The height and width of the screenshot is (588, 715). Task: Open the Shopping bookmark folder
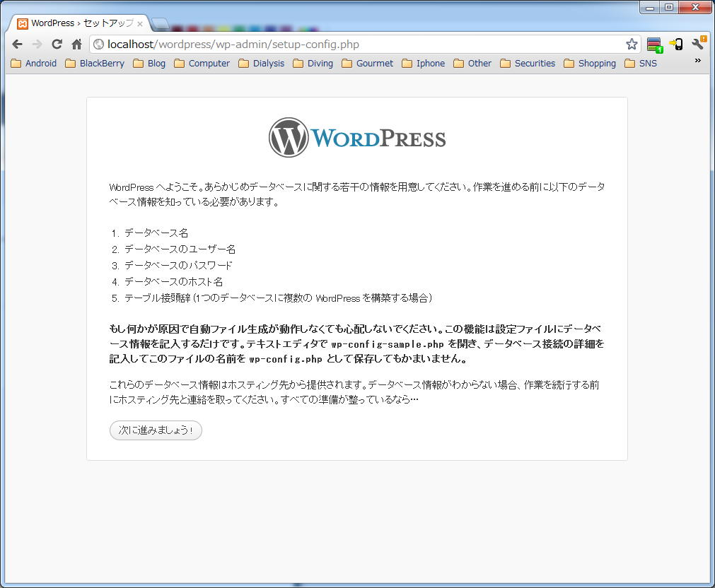click(x=590, y=64)
